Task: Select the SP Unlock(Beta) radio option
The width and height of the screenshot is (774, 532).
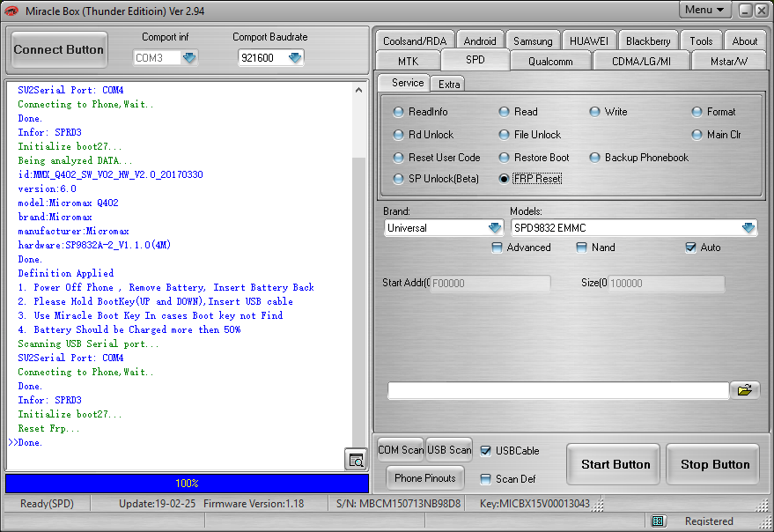Action: (x=436, y=179)
